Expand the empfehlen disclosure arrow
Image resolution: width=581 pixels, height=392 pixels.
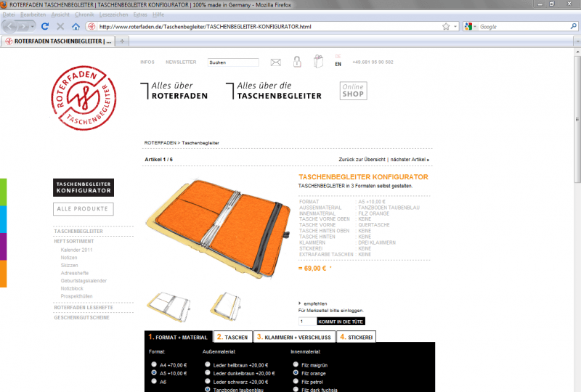[300, 303]
